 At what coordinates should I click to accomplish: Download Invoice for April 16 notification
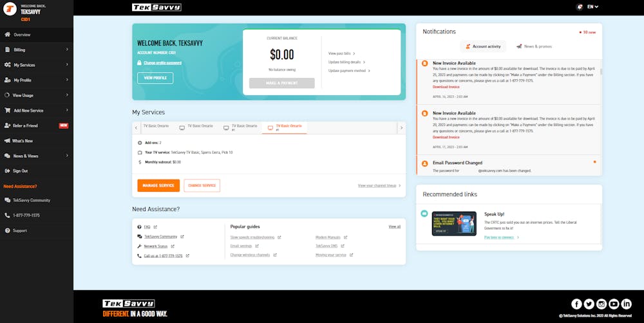(446, 87)
